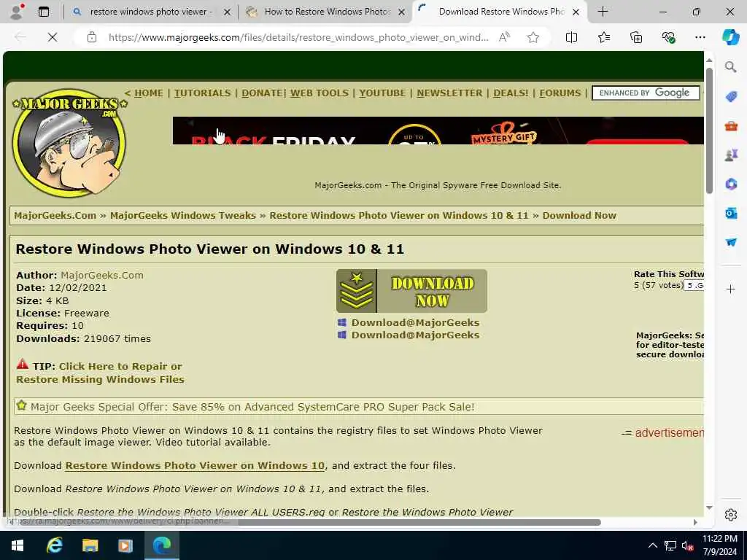Close the How to Restore tab
747x560 pixels.
[x=402, y=12]
